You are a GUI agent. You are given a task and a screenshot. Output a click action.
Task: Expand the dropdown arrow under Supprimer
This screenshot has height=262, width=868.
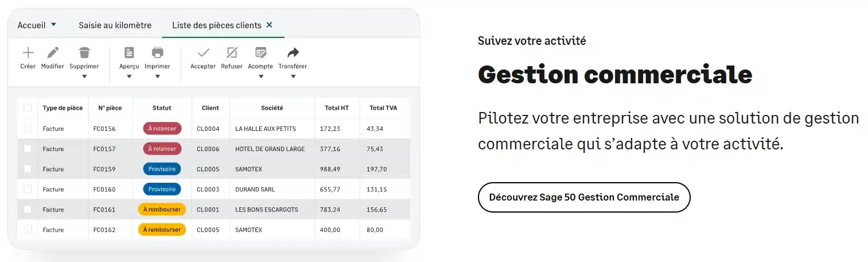(84, 76)
